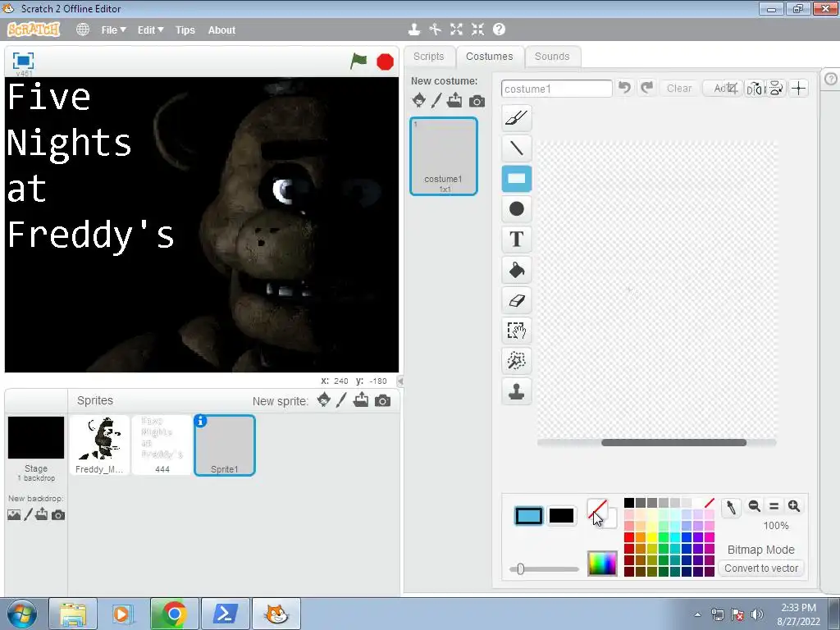Click the costume name input field
840x630 pixels.
(557, 89)
